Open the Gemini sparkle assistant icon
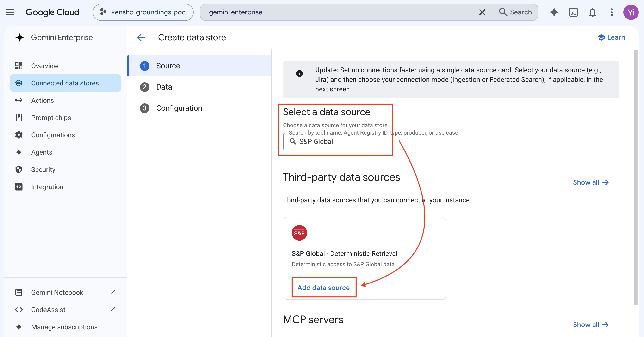 tap(554, 12)
